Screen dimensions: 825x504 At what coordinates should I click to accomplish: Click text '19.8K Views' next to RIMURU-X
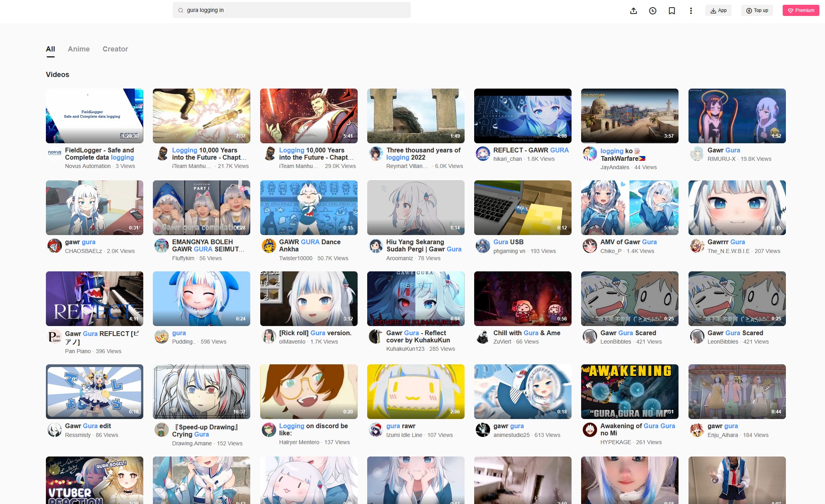[756, 159]
